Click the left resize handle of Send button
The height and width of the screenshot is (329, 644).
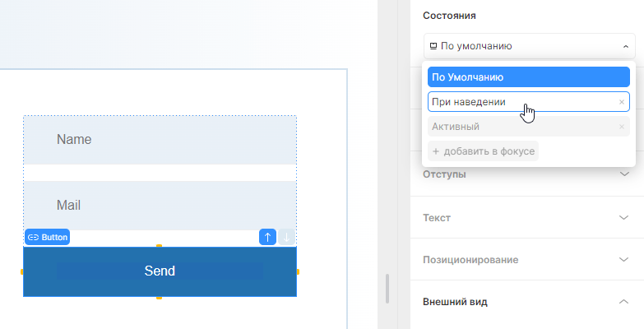tap(23, 271)
